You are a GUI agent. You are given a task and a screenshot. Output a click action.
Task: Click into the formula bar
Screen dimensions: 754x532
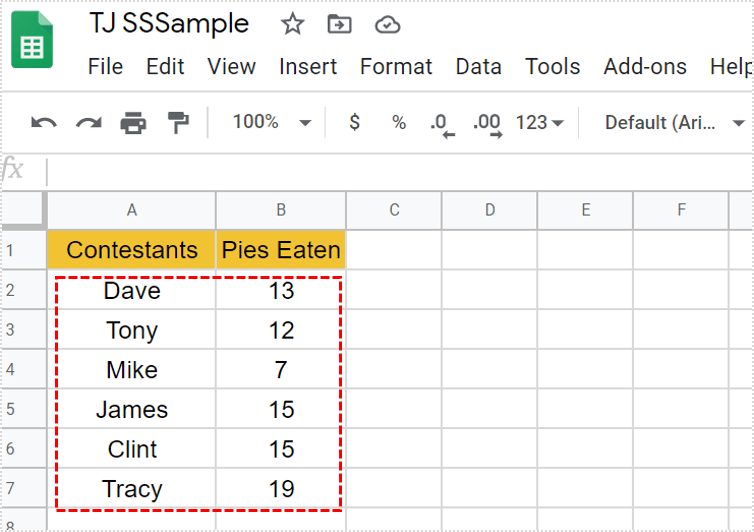pyautogui.click(x=400, y=171)
